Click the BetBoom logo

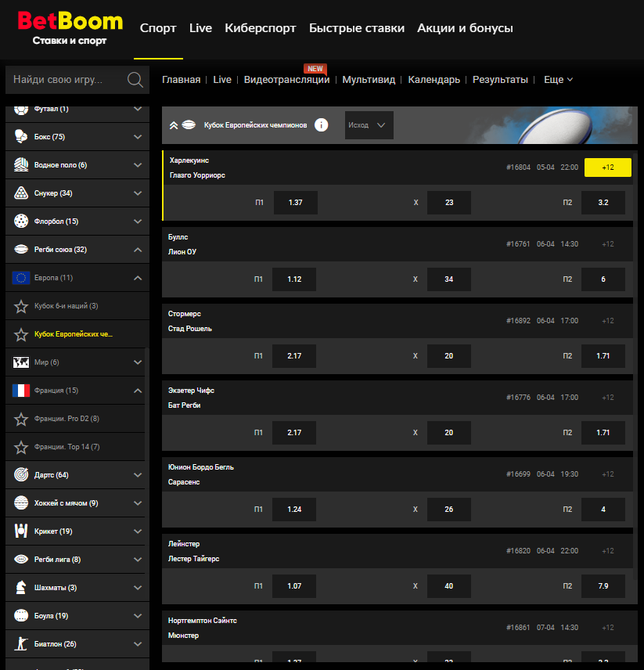pyautogui.click(x=70, y=27)
